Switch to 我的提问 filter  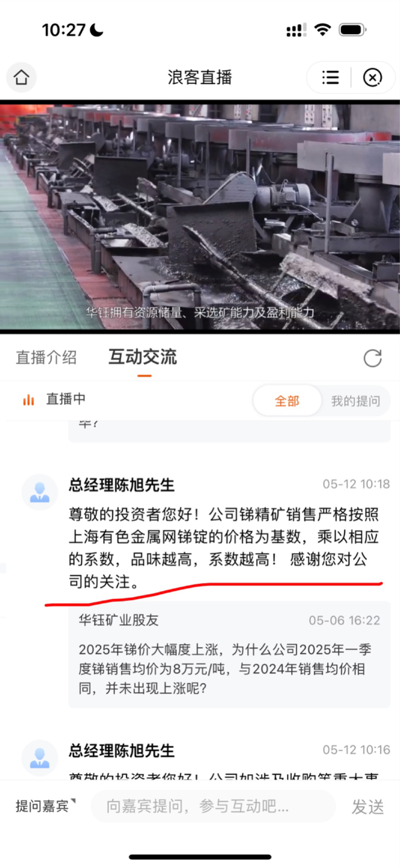coord(355,401)
